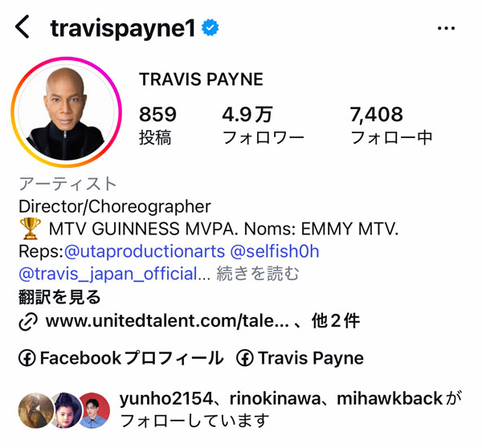482x448 pixels.
Task: Tap the mutual followers avatar group
Action: point(64,410)
